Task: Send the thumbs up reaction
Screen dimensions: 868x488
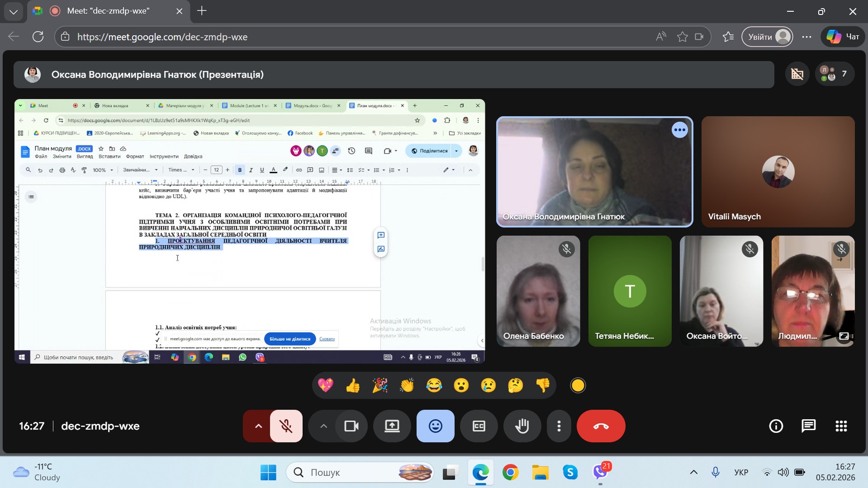Action: pos(353,385)
